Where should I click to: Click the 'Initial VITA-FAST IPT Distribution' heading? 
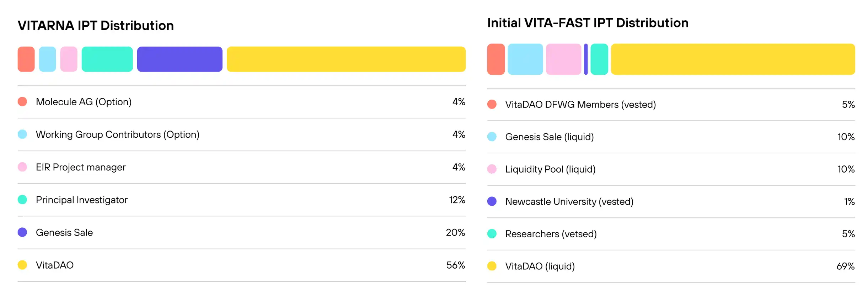tap(588, 23)
